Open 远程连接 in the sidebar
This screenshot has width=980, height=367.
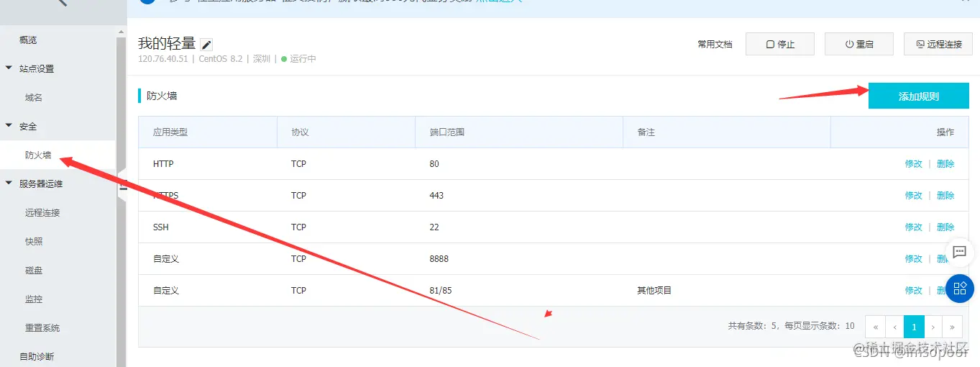click(42, 212)
